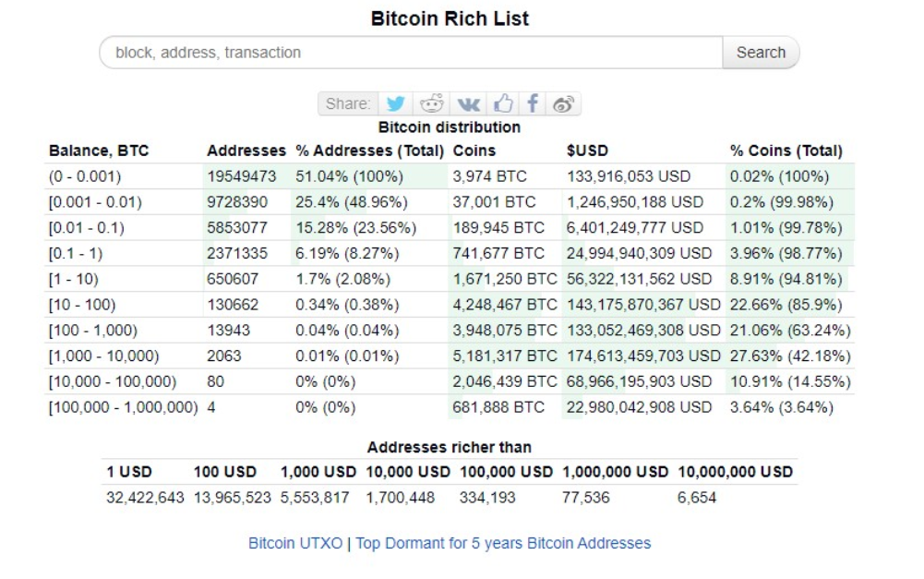Click the thumbs-up share icon

click(x=503, y=103)
